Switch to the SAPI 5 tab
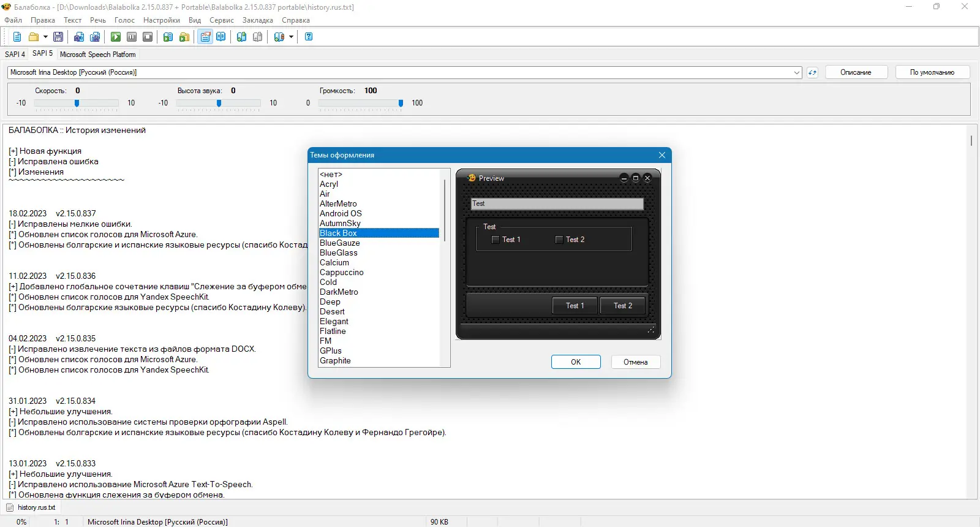980x527 pixels. pyautogui.click(x=42, y=53)
